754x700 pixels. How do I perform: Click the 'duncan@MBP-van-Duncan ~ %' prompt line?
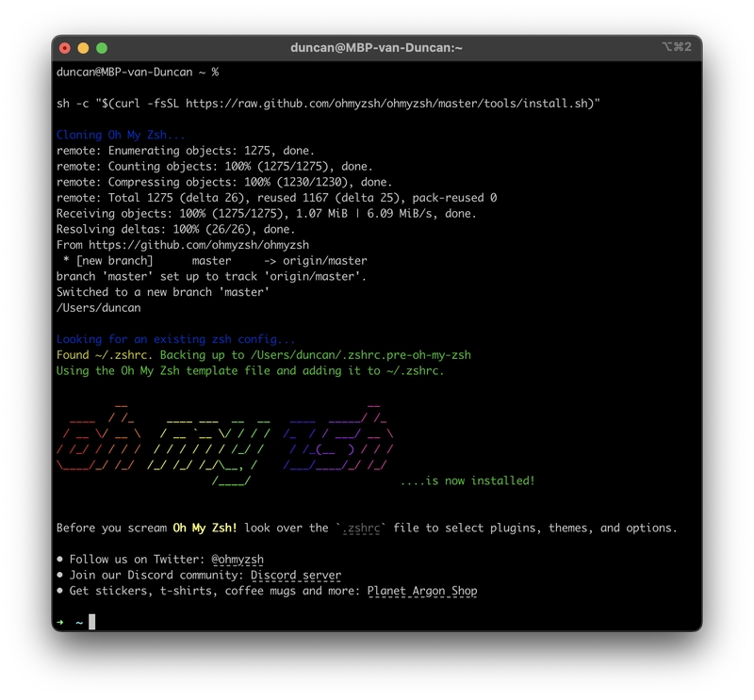[x=138, y=73]
